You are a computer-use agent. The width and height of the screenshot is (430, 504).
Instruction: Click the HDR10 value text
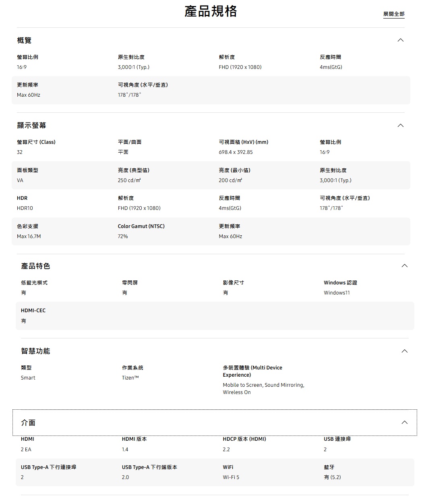pos(25,208)
